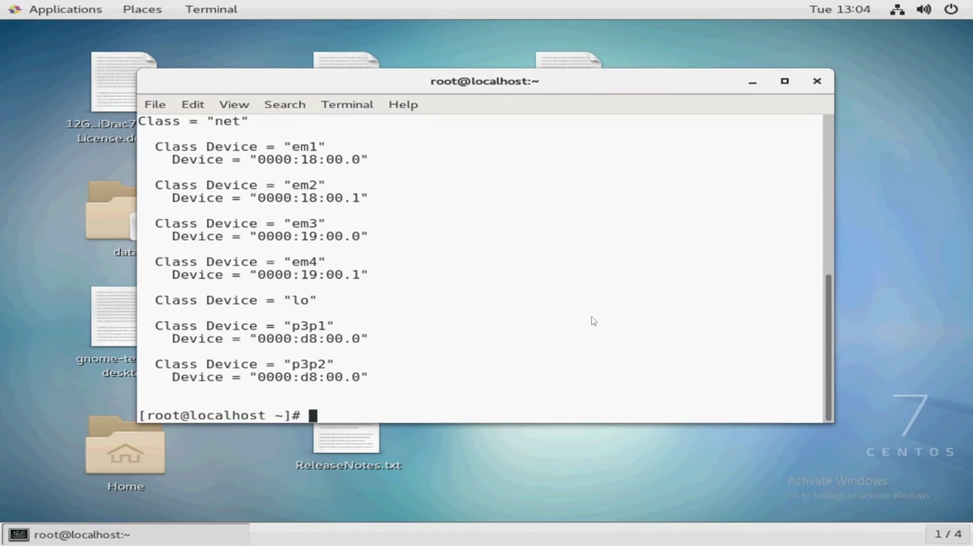Screen dimensions: 973x546
Task: Click the Class Device = "em2" line
Action: click(x=240, y=185)
